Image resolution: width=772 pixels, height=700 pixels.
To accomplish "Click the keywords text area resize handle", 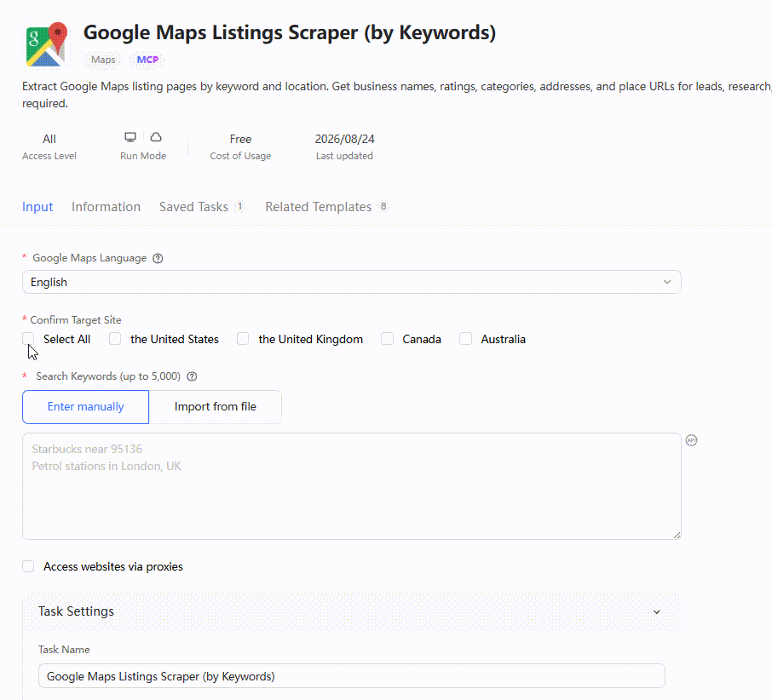I will click(x=677, y=535).
